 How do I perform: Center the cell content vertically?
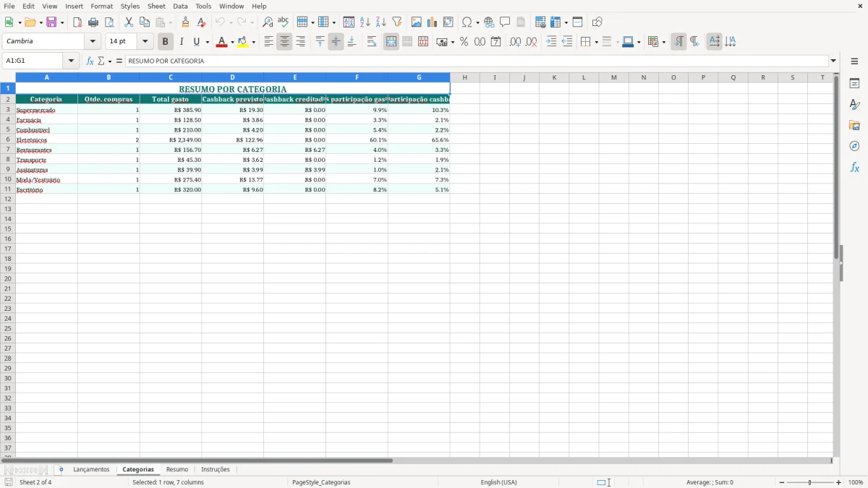336,42
